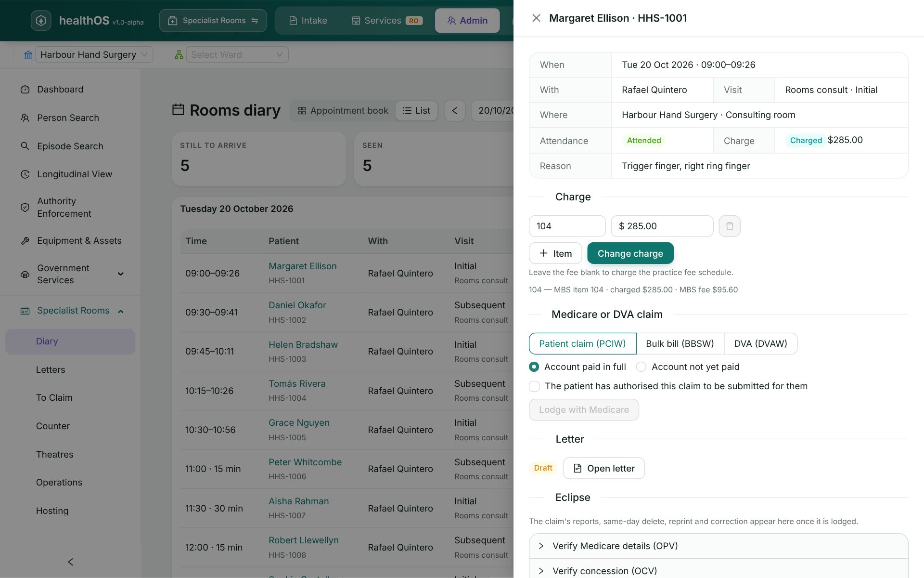Viewport: 924px width, 578px height.
Task: Collapse the sidebar with the left chevron
Action: (70, 562)
